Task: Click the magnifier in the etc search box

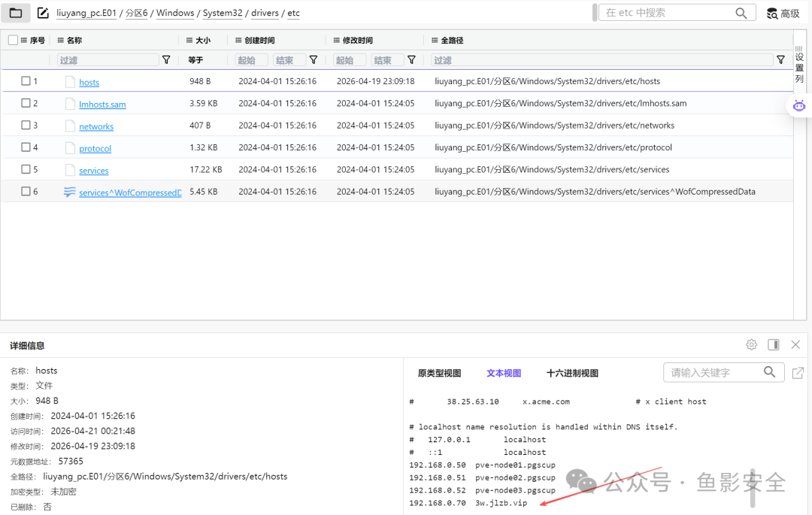Action: click(741, 13)
